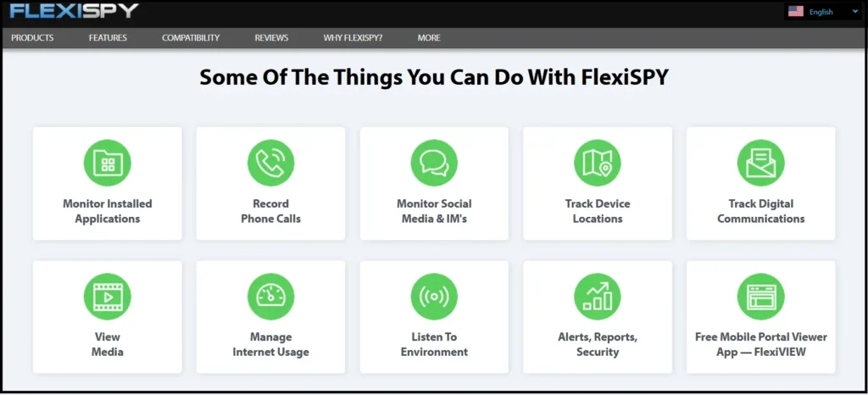Image resolution: width=868 pixels, height=395 pixels.
Task: Click the language selector chevron arrow
Action: [855, 12]
